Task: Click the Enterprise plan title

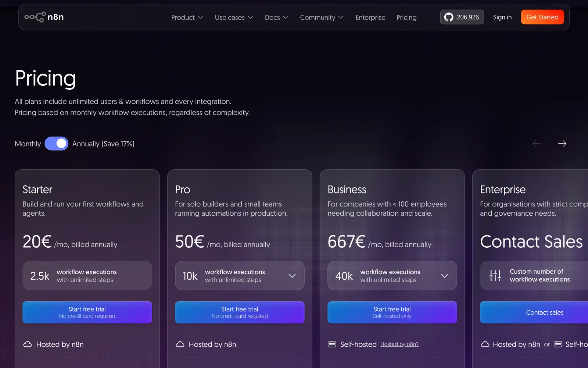Action: 503,190
